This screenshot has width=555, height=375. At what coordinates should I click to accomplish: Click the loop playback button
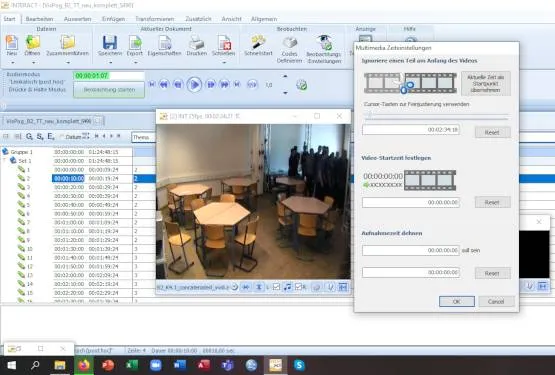(x=252, y=85)
